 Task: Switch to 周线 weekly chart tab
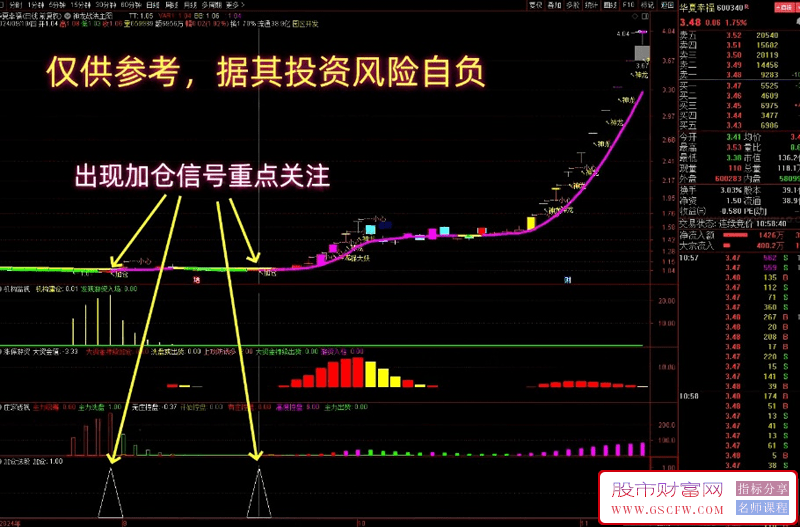point(172,5)
